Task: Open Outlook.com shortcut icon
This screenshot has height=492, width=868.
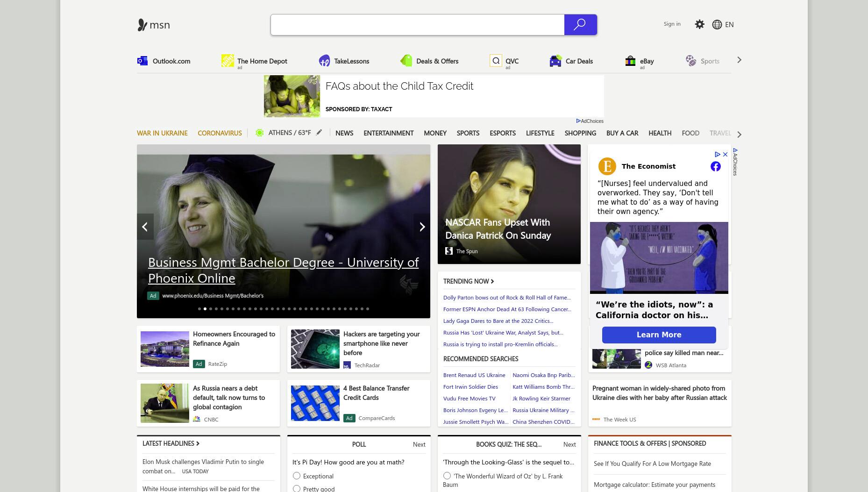Action: [x=142, y=61]
